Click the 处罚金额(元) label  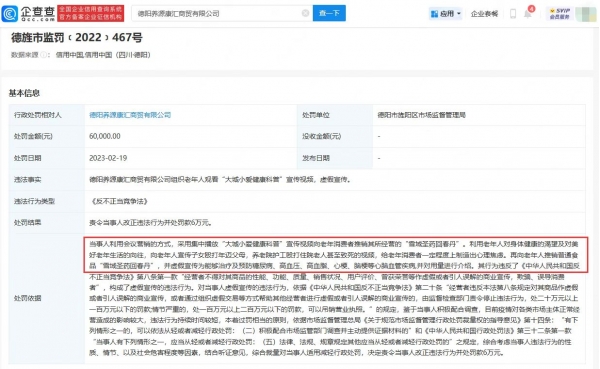pos(33,136)
